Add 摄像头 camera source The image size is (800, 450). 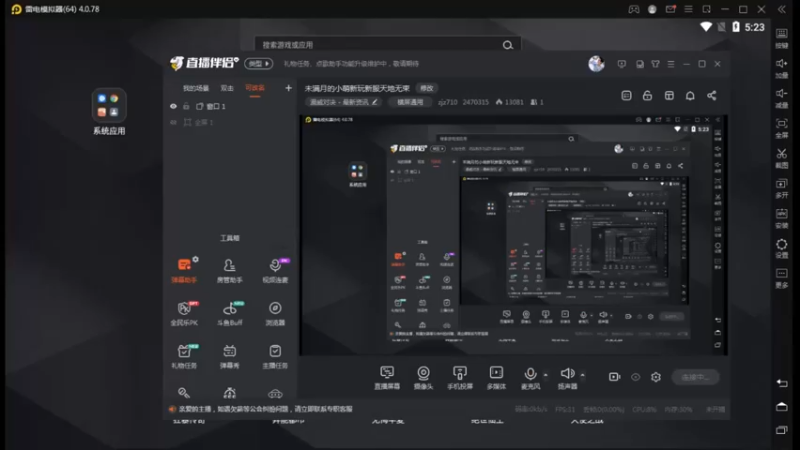tap(423, 378)
